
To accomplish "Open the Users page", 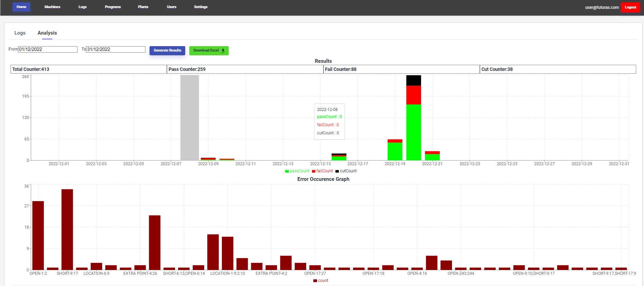I will click(x=172, y=7).
